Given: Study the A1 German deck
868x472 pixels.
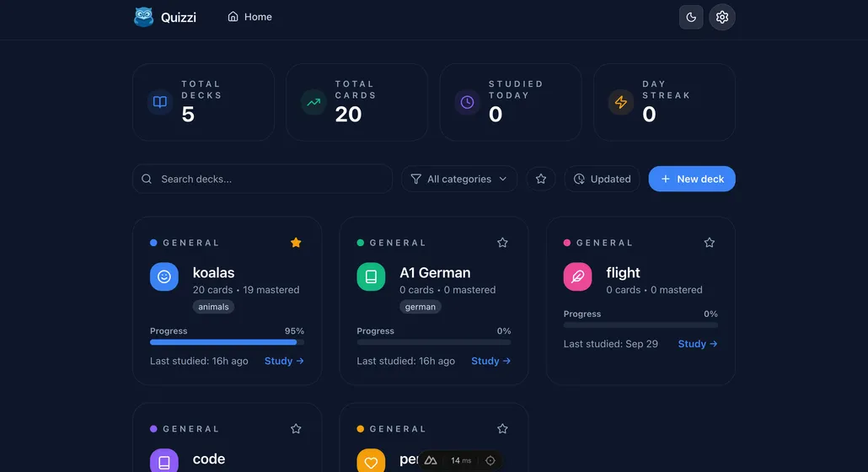Looking at the screenshot, I should [x=490, y=361].
